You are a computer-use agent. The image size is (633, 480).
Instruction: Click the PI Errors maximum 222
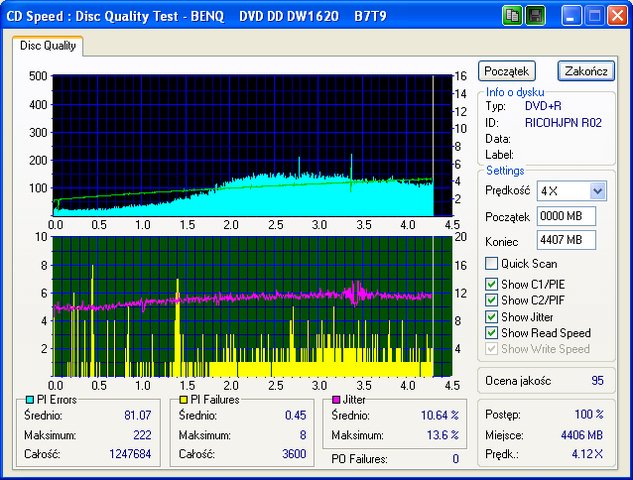pyautogui.click(x=142, y=435)
